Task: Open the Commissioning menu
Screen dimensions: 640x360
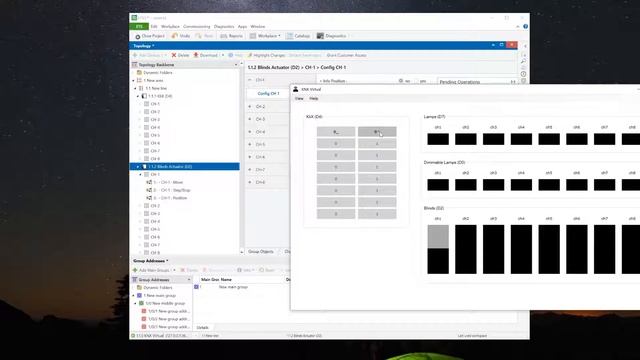Action: 197,27
